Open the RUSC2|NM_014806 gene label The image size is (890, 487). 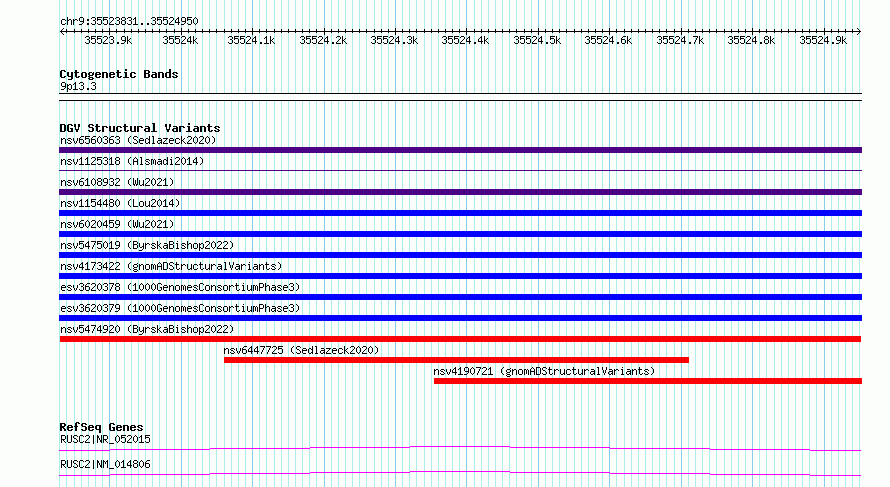click(x=105, y=464)
